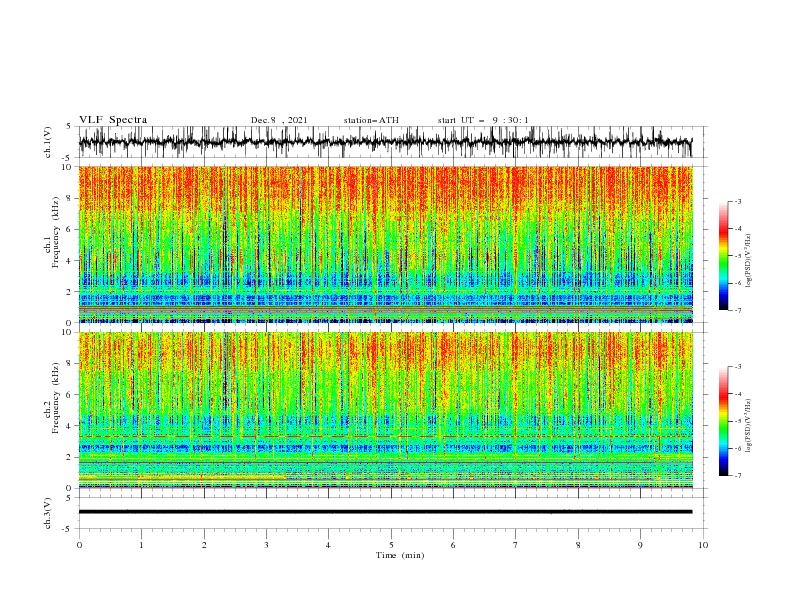Image resolution: width=792 pixels, height=612 pixels.
Task: Click time axis tick label "1"
Action: [x=141, y=545]
